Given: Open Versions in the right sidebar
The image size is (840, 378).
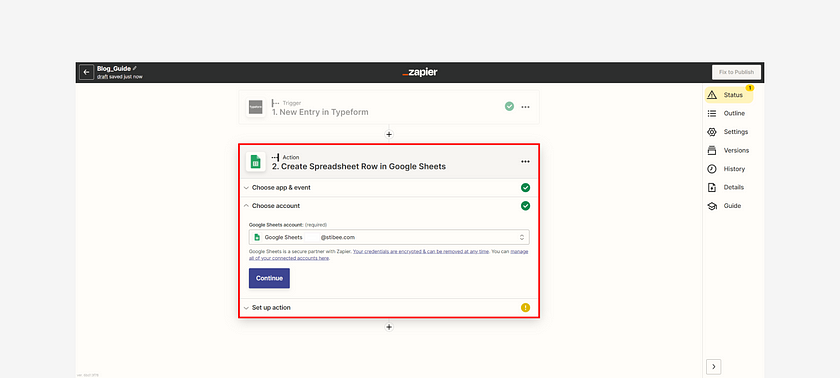Looking at the screenshot, I should (729, 150).
